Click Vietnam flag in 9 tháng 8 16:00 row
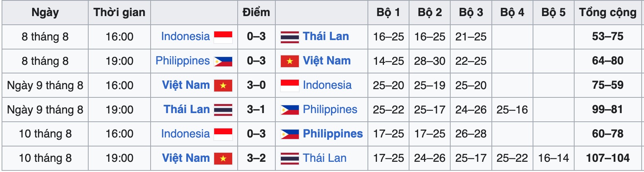 (223, 86)
